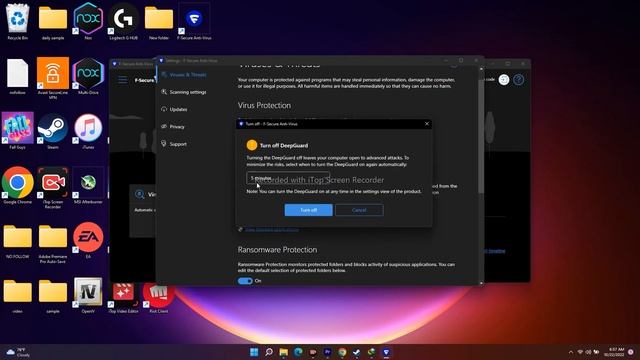Viewport: 640px width, 360px height.
Task: Select the F-Secure Anti-Virus desktop shortcut
Action: click(194, 22)
